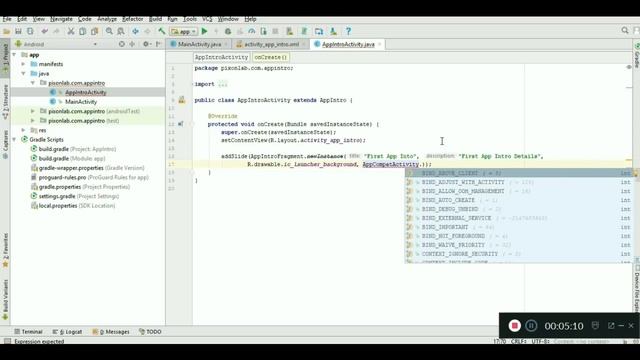Select MainActivity in the project tree
Image resolution: width=640 pixels, height=360 pixels.
(x=81, y=102)
